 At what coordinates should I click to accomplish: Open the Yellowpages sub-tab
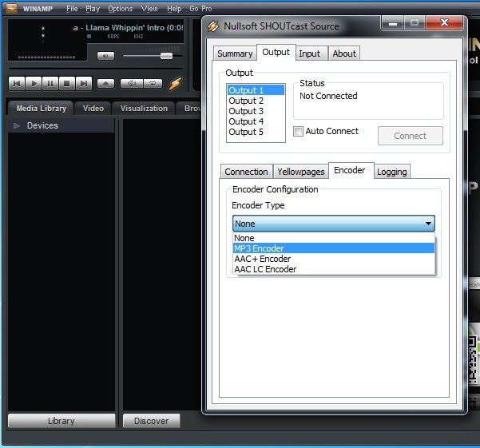[300, 172]
